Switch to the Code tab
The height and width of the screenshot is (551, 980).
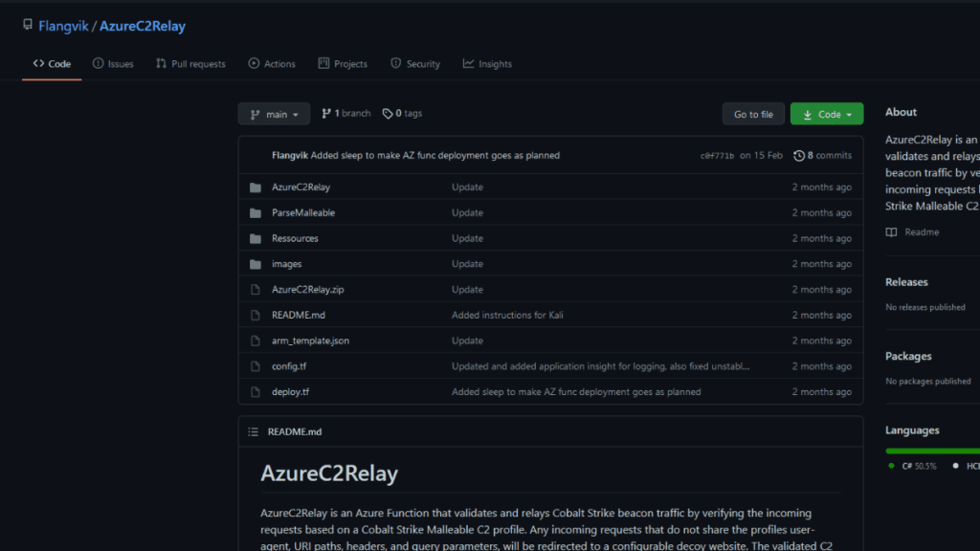[x=52, y=64]
